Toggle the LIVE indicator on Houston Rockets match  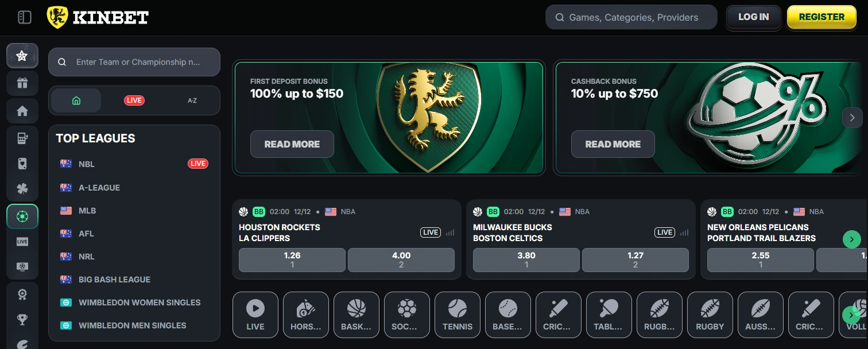click(x=430, y=232)
